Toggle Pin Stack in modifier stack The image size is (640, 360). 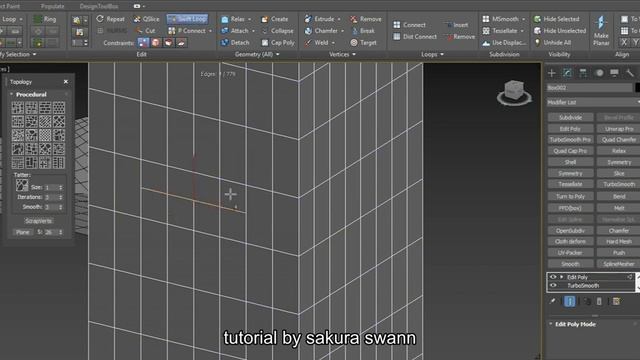(x=552, y=301)
